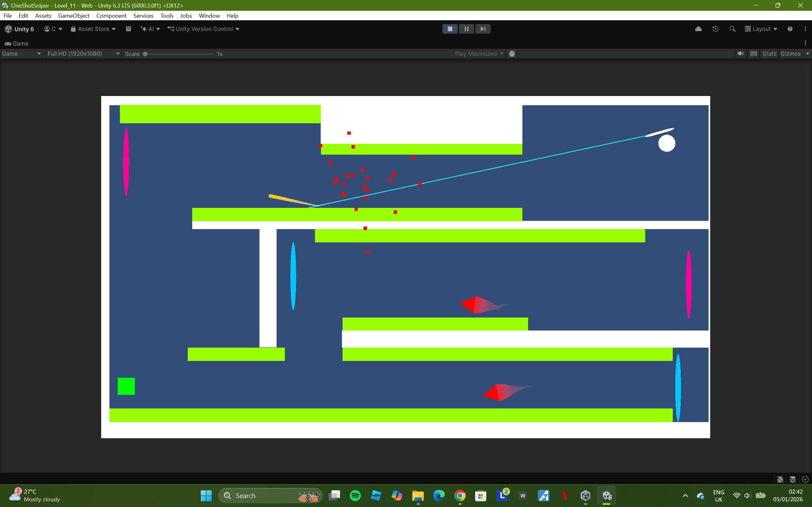The height and width of the screenshot is (507, 812).
Task: Toggle Gizmos in Game view
Action: 790,54
